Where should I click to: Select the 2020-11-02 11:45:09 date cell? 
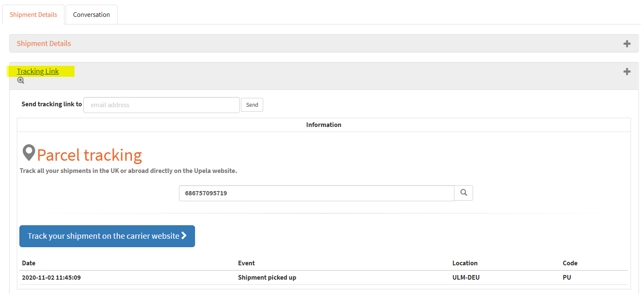[51, 278]
